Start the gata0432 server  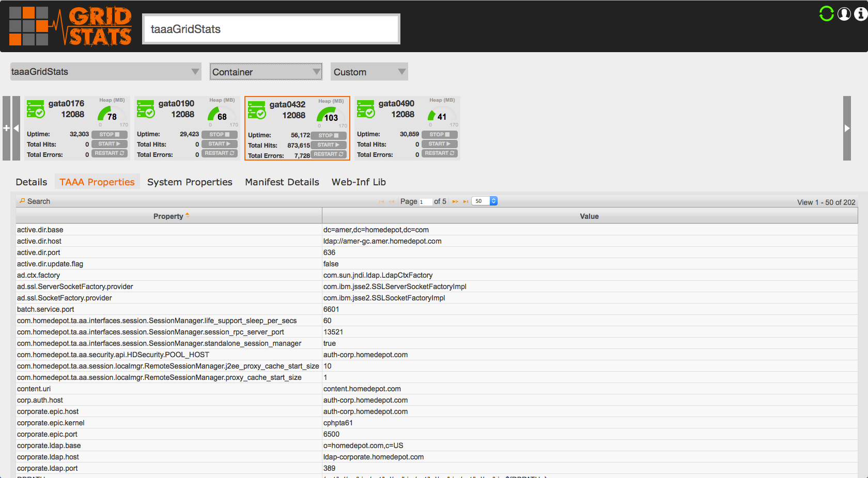pyautogui.click(x=329, y=145)
